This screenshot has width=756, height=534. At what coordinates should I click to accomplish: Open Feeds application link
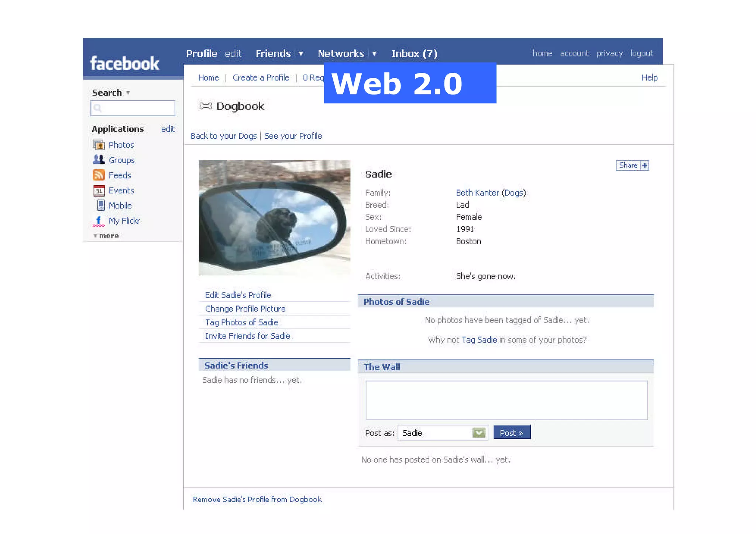[120, 175]
